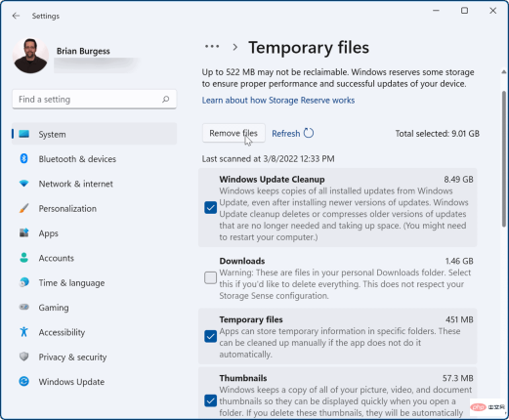Open System settings category
This screenshot has width=509, height=420.
click(95, 134)
